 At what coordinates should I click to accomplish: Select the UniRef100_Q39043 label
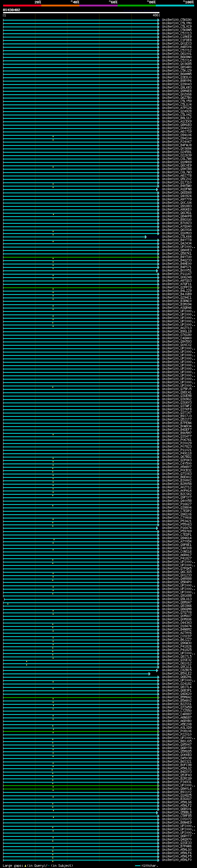click(x=177, y=84)
